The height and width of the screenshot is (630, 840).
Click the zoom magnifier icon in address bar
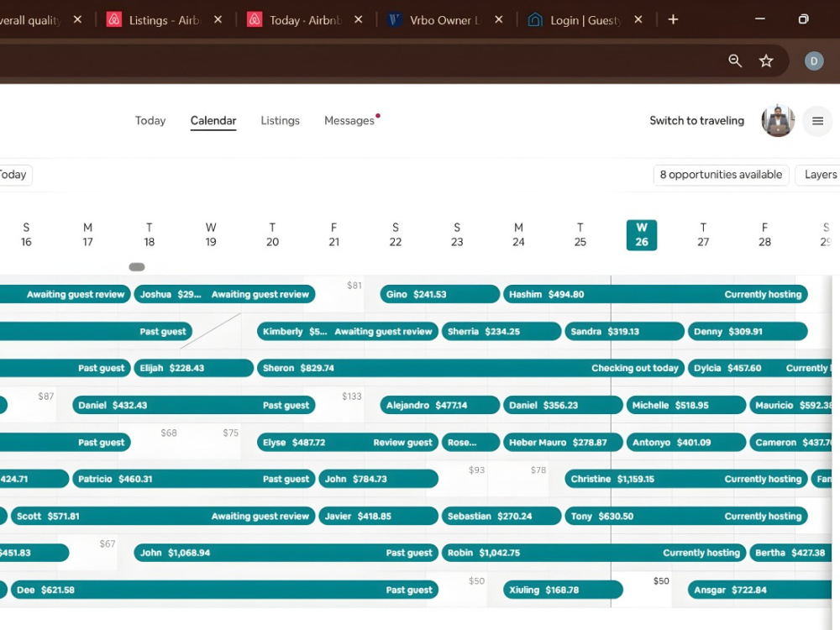735,60
